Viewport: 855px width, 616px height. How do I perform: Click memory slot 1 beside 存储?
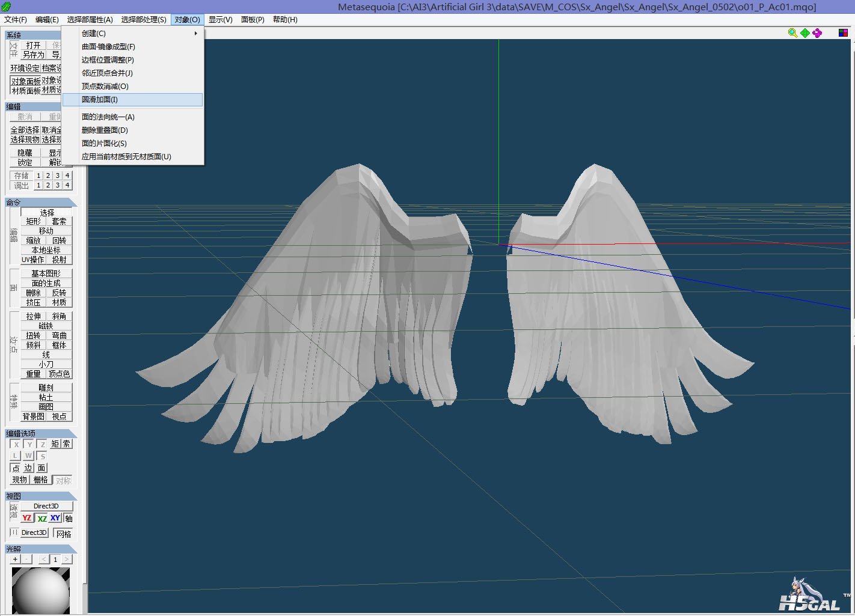click(x=38, y=175)
